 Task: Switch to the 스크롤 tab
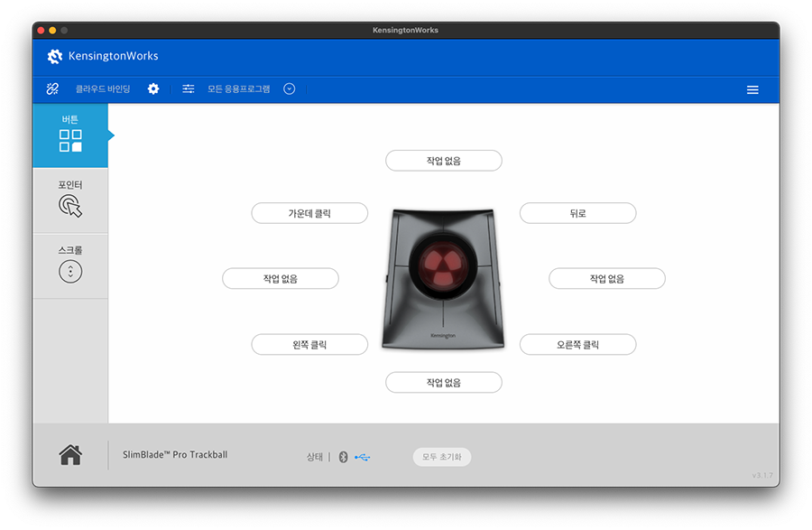[70, 265]
